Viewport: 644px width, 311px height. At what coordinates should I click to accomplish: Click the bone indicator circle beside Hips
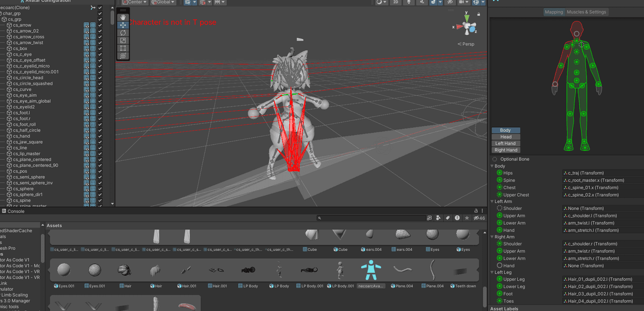pos(500,173)
